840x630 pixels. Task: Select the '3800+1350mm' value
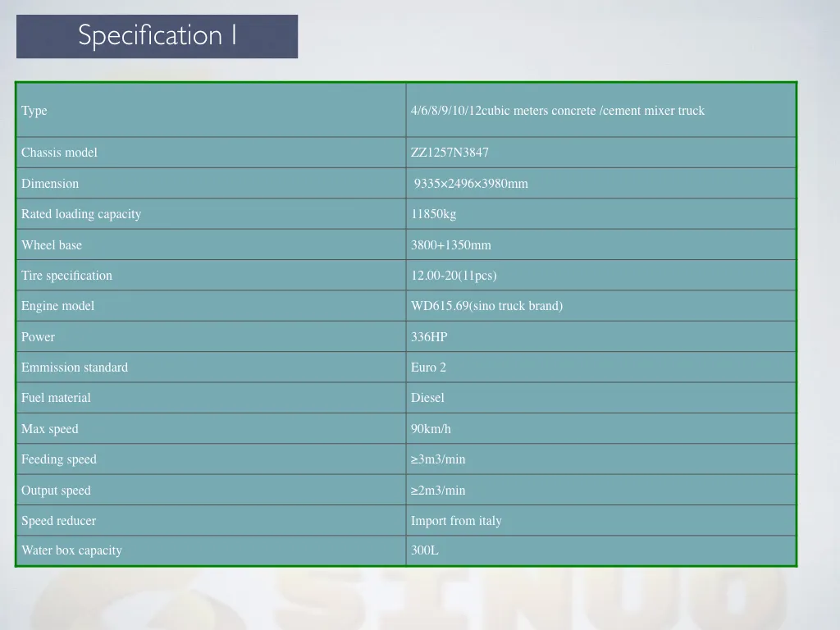tap(451, 244)
